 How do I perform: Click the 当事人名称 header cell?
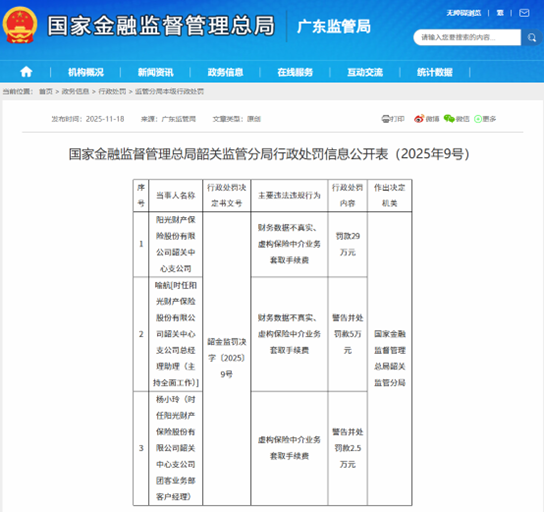(x=176, y=195)
